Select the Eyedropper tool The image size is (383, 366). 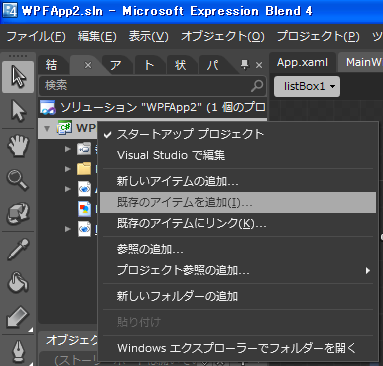(x=18, y=249)
